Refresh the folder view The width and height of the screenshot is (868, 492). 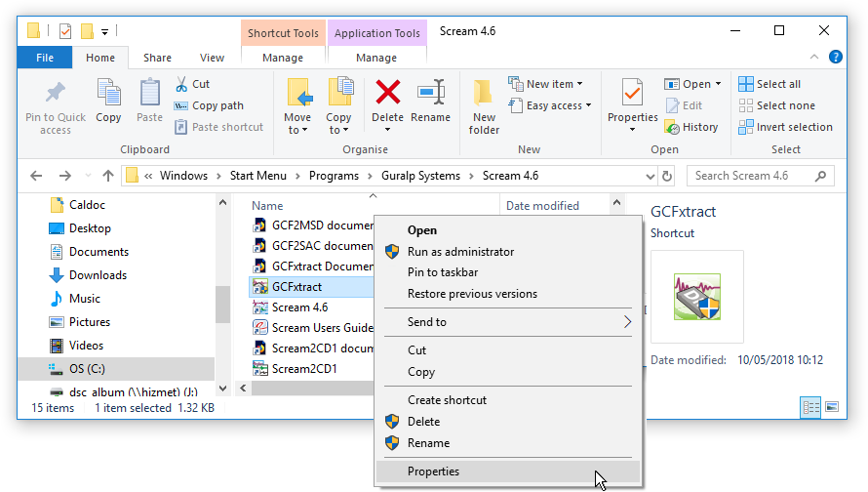pyautogui.click(x=667, y=176)
